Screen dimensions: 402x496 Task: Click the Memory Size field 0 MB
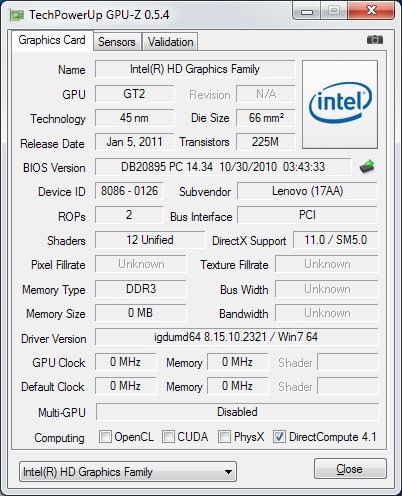[x=141, y=313]
